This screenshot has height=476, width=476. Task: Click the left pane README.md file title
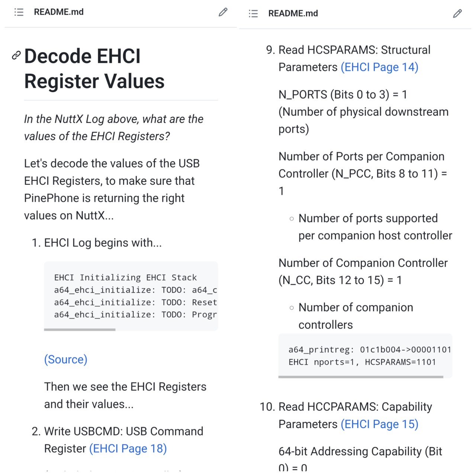[x=59, y=12]
